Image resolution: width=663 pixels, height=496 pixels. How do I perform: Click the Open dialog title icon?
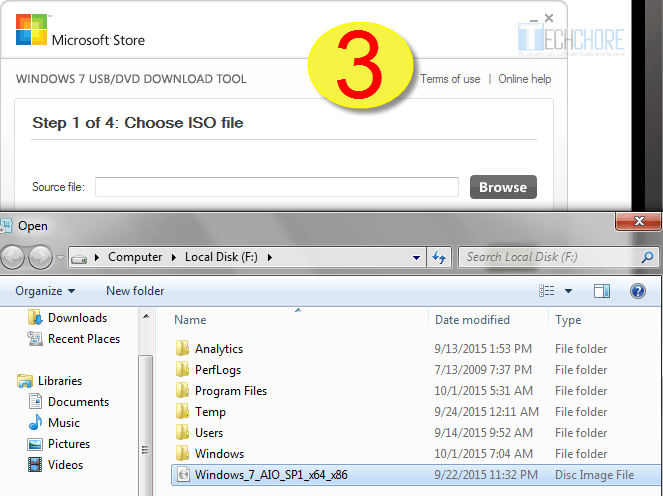6,225
